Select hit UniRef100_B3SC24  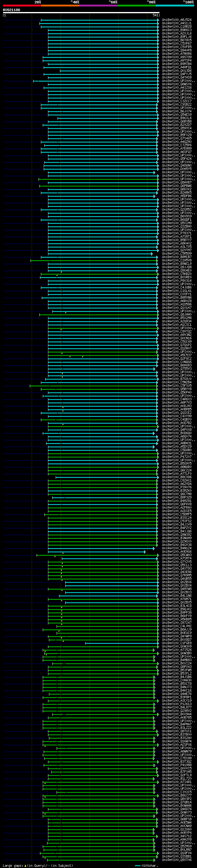pos(177,518)
